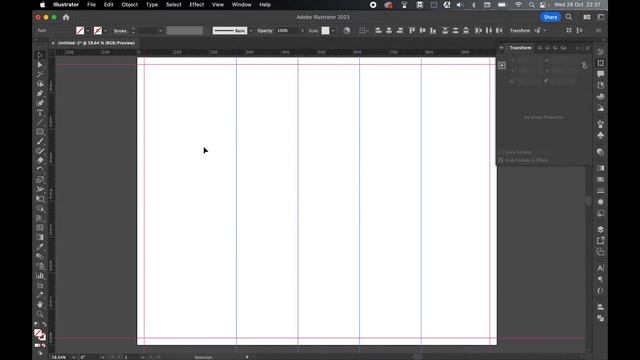The image size is (640, 360).
Task: Click the Stroke label link in control bar
Action: pos(120,31)
